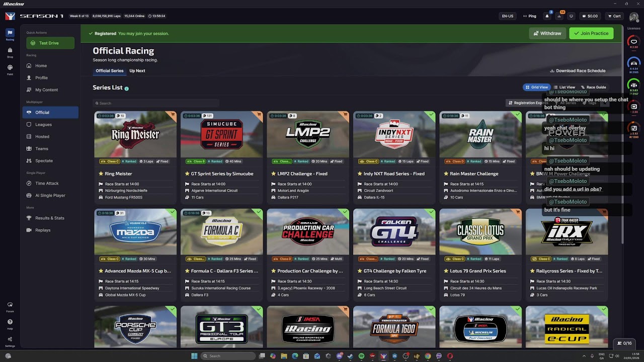Open the Lotus 79 Grand Prix Series thumbnail
The height and width of the screenshot is (362, 644).
[x=480, y=232]
